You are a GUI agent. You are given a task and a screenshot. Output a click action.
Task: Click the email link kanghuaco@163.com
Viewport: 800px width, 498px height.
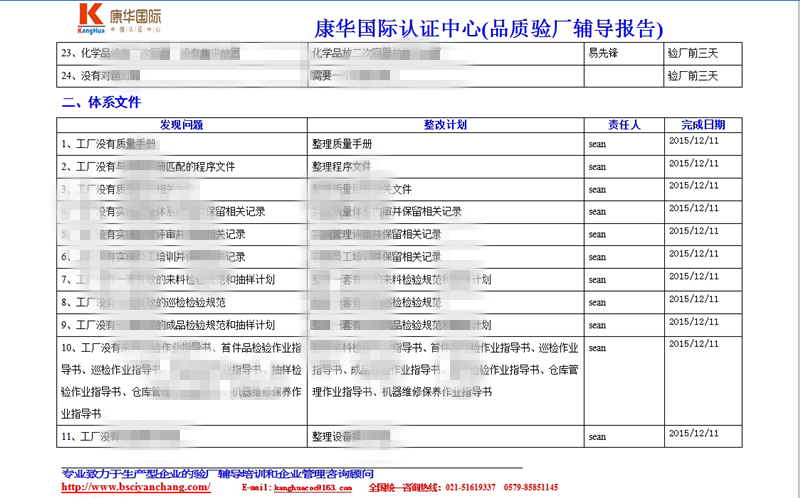(x=313, y=488)
